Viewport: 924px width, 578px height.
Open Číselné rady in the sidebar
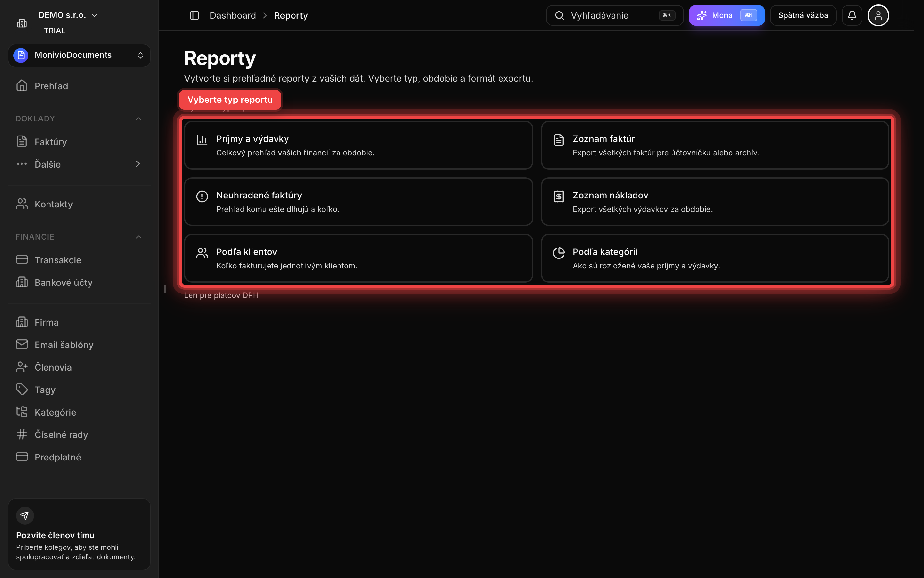coord(79,435)
